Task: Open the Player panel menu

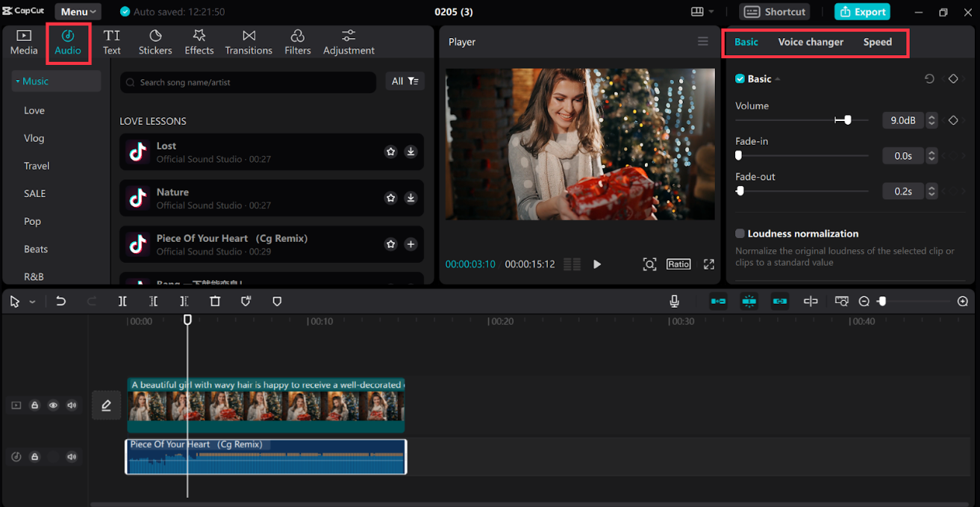Action: tap(703, 42)
